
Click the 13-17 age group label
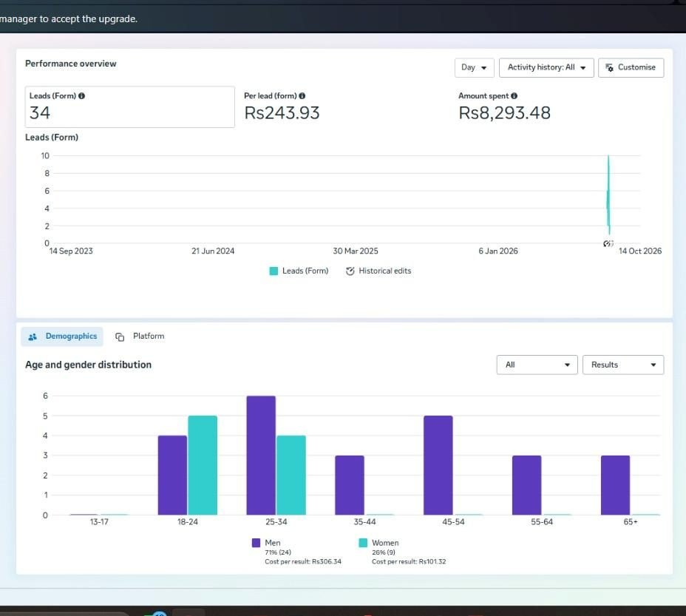point(99,522)
